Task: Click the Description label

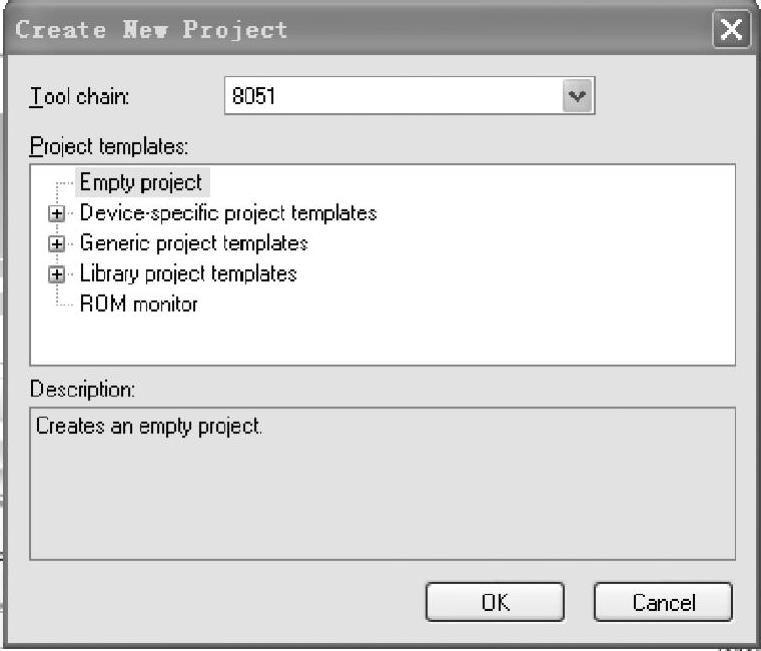Action: (x=82, y=389)
